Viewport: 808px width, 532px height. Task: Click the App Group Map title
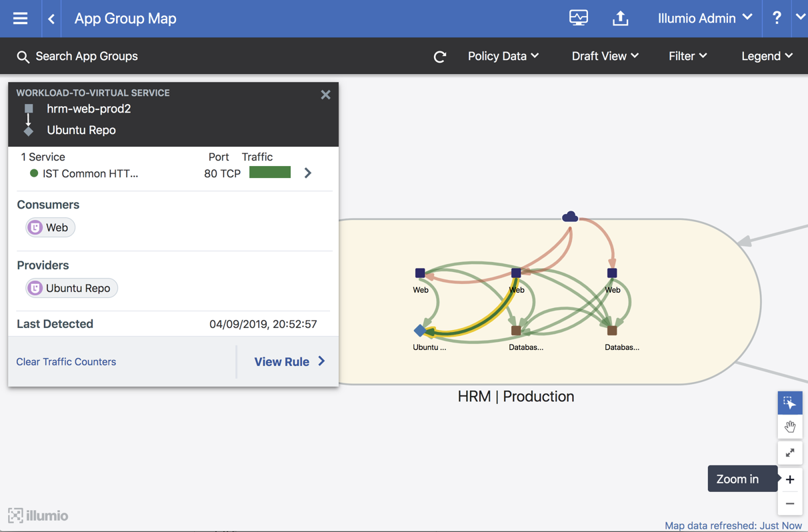point(125,19)
